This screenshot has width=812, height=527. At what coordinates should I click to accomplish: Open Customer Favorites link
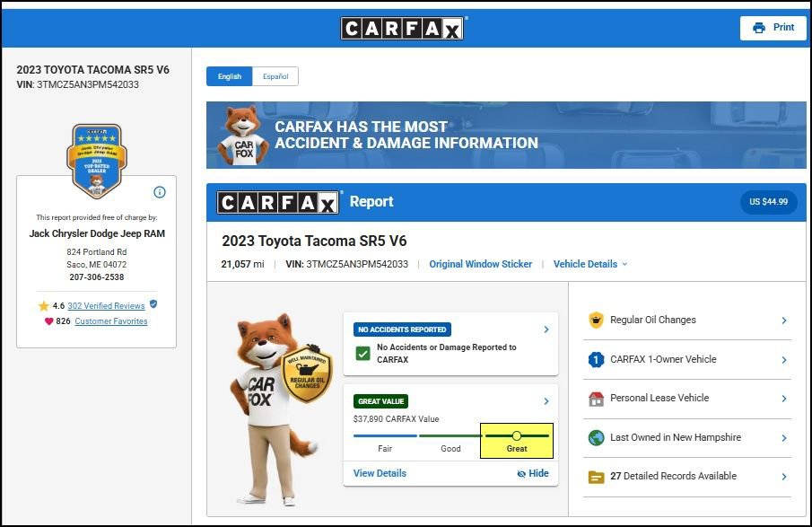[111, 321]
